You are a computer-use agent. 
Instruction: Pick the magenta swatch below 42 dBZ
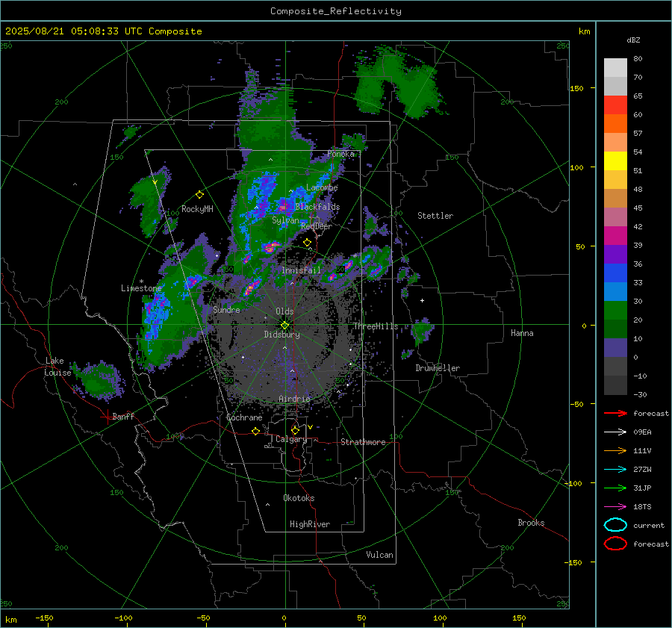click(x=615, y=236)
